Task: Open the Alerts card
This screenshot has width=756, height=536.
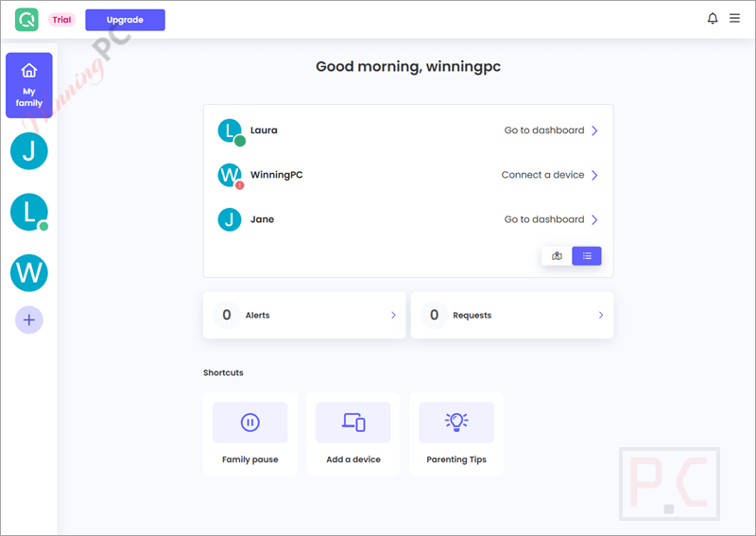Action: pos(304,315)
